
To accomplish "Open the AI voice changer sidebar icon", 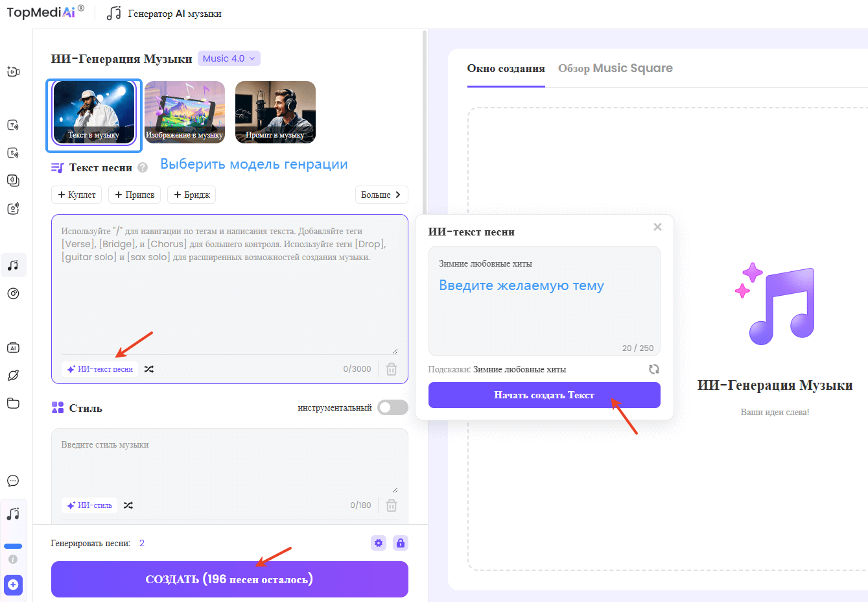I will click(x=13, y=208).
